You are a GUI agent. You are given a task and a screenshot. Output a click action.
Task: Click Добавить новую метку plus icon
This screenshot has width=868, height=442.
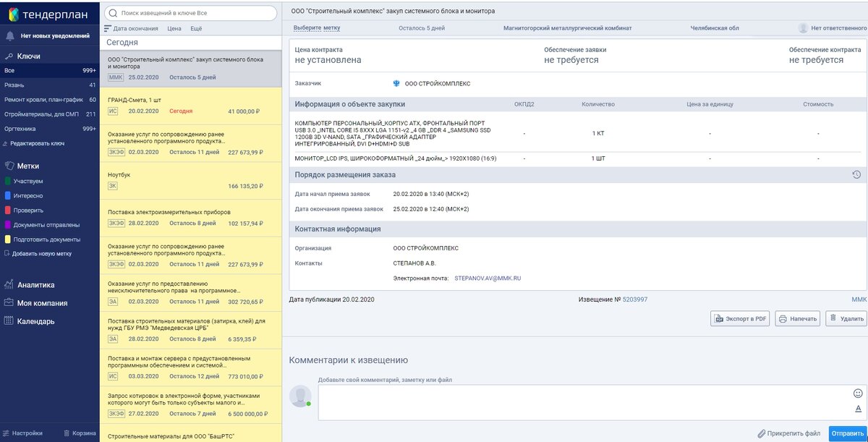tap(7, 253)
